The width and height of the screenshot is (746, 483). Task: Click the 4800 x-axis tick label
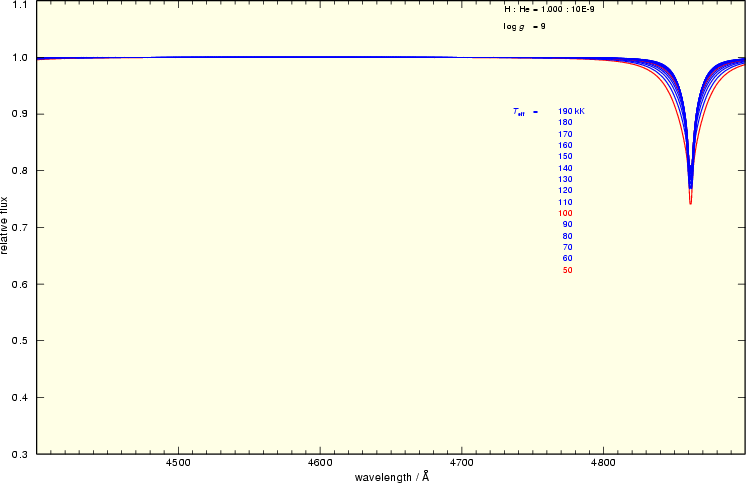[603, 463]
